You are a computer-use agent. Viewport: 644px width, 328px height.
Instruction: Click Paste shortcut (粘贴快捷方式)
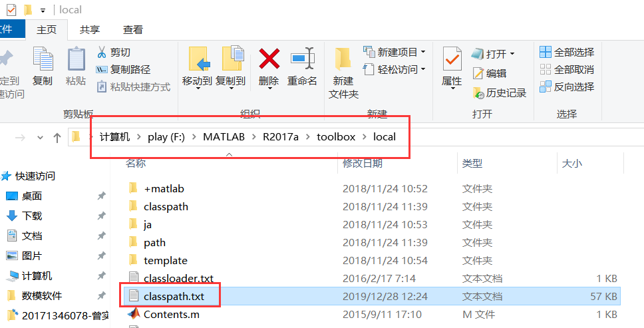(x=133, y=87)
